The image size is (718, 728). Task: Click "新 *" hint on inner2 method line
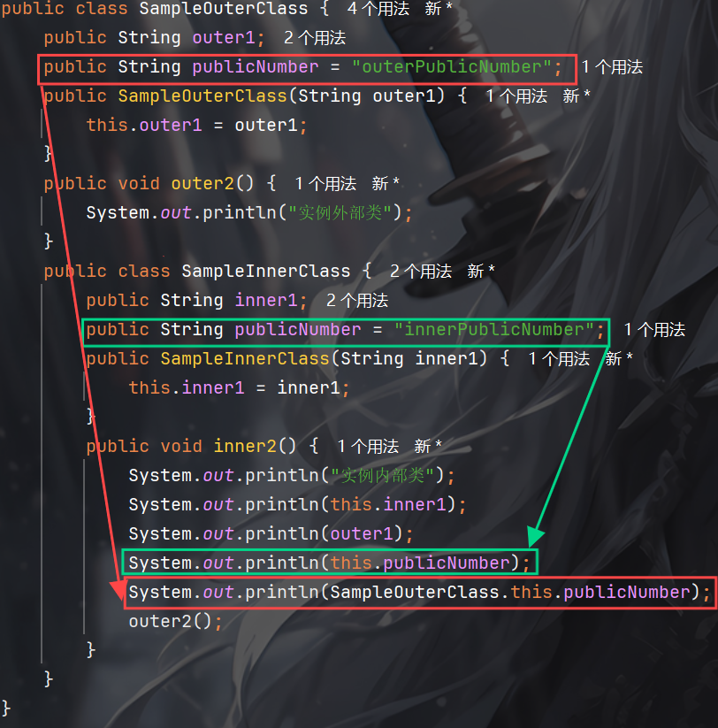pos(428,446)
